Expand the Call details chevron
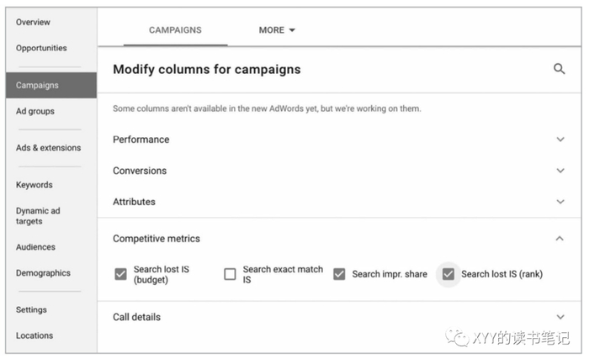This screenshot has width=589, height=364. [x=560, y=317]
